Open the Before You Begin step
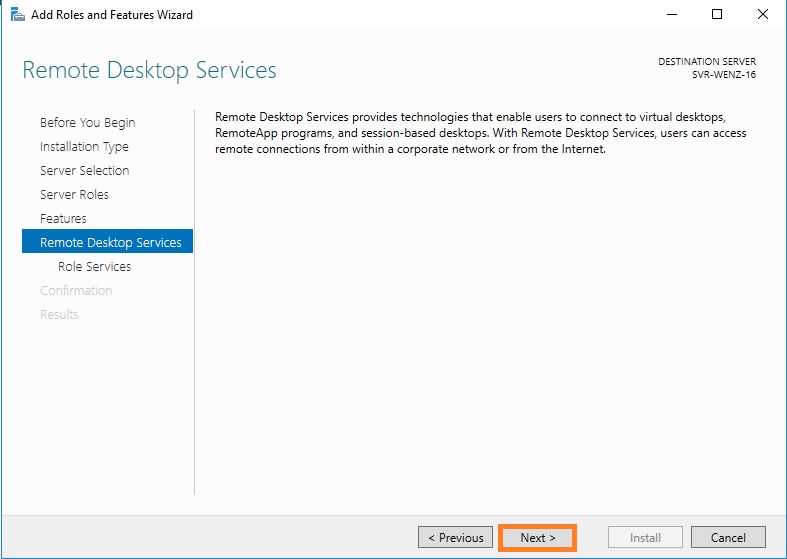The image size is (787, 559). tap(87, 122)
